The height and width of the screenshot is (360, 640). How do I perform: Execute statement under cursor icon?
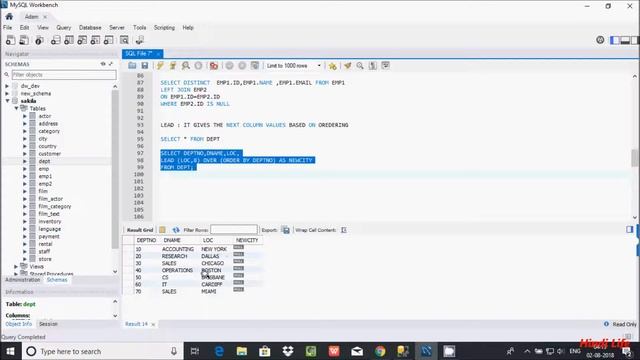click(173, 66)
